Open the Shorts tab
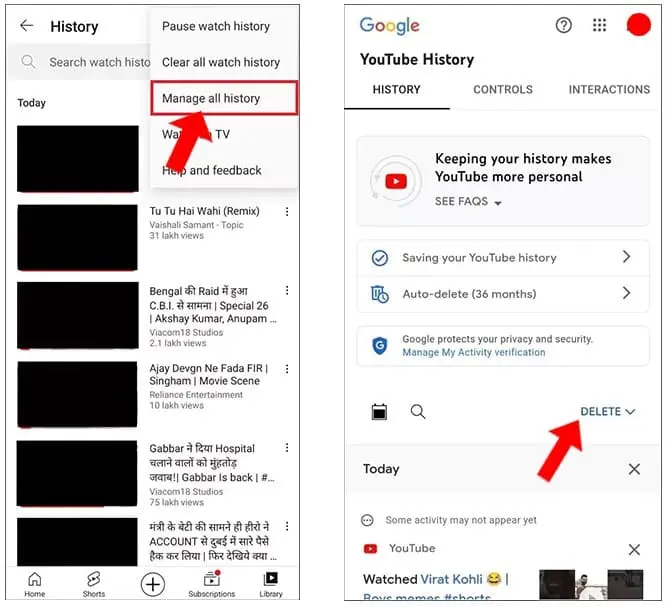The width and height of the screenshot is (669, 607). coord(93,584)
